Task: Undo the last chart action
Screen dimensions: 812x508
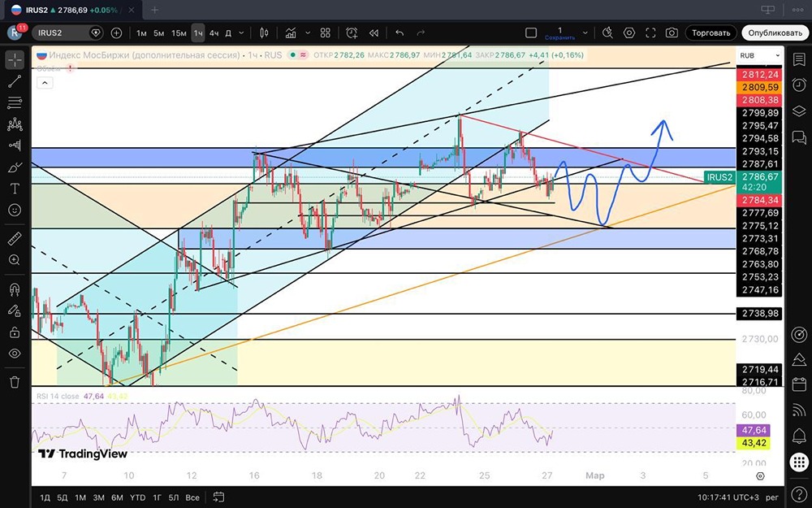Action: [400, 33]
